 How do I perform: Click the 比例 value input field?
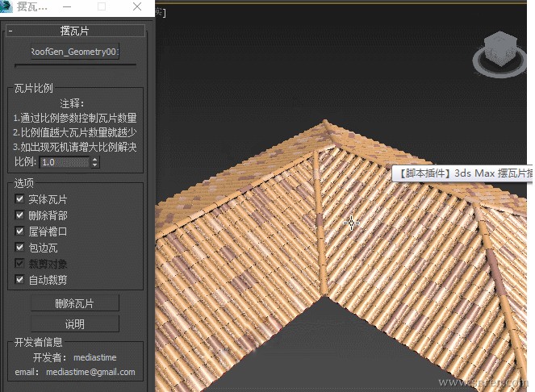pyautogui.click(x=64, y=162)
